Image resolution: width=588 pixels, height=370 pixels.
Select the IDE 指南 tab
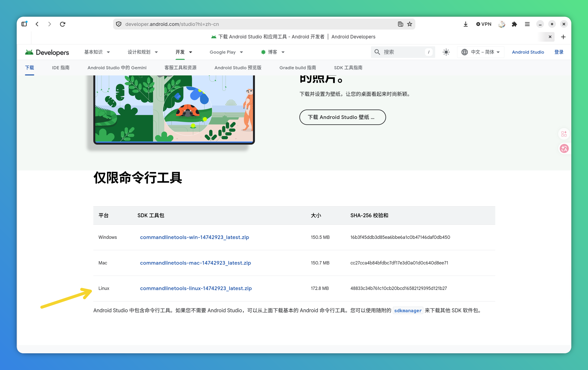click(61, 68)
